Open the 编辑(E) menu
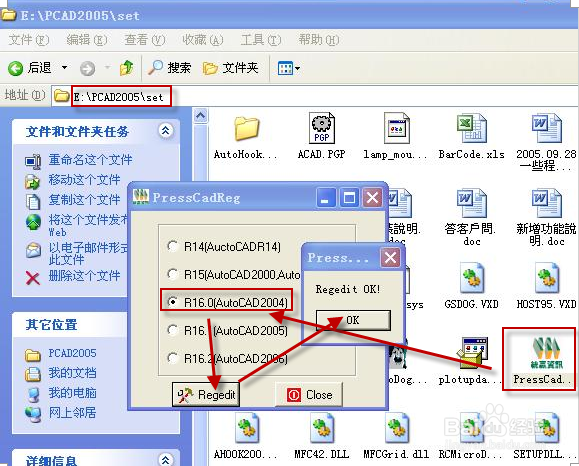Screen dimensions: 579x466 tap(87, 40)
